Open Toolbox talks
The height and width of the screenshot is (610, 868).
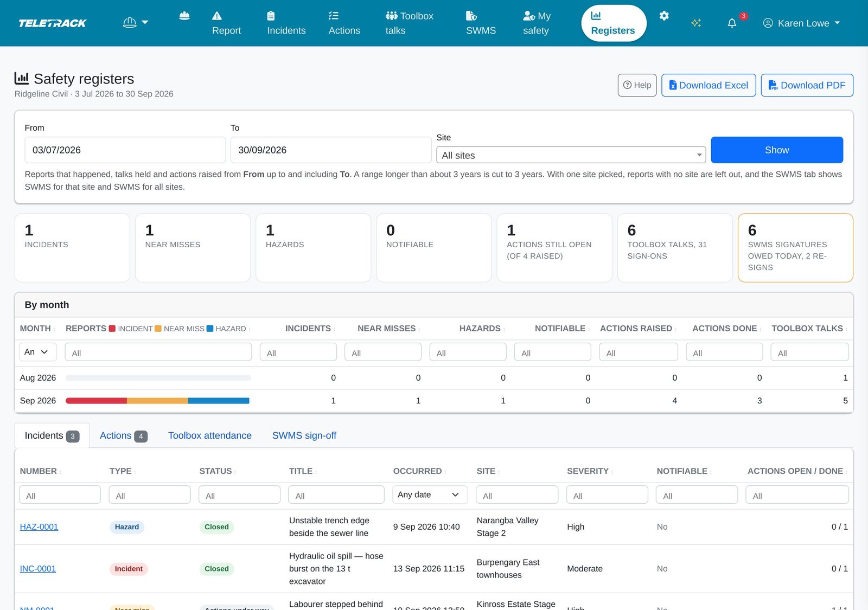[410, 23]
